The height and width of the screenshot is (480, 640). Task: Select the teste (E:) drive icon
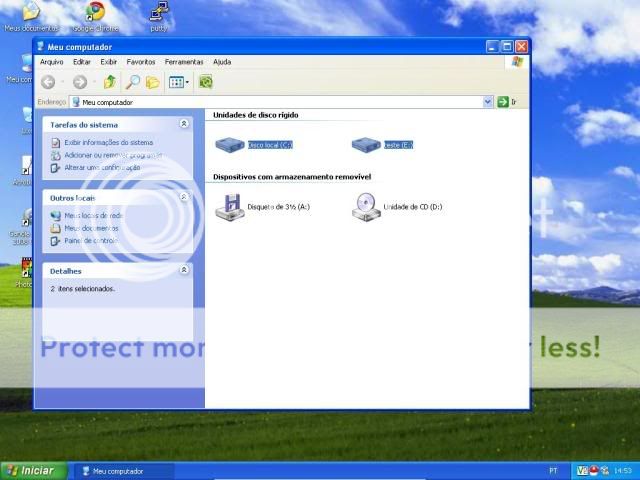coord(366,145)
